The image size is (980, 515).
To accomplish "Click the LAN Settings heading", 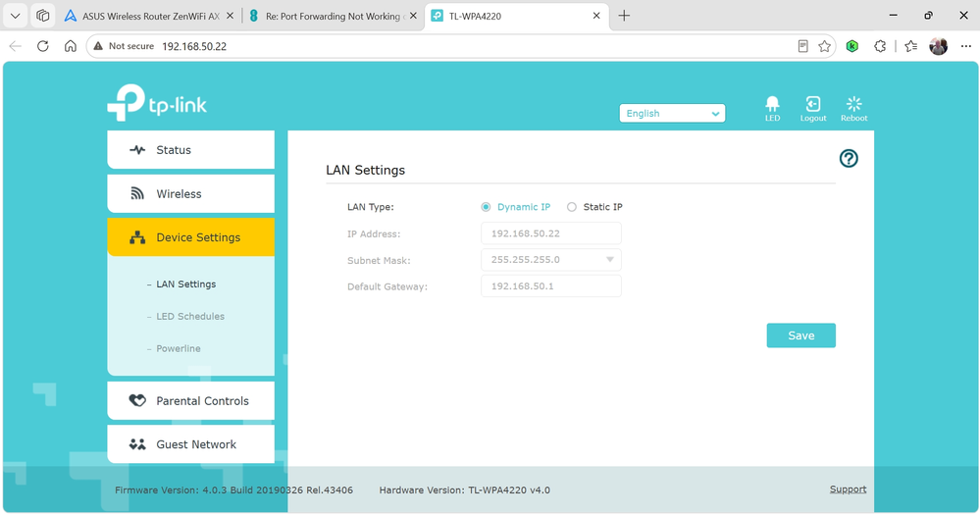I will tap(366, 170).
